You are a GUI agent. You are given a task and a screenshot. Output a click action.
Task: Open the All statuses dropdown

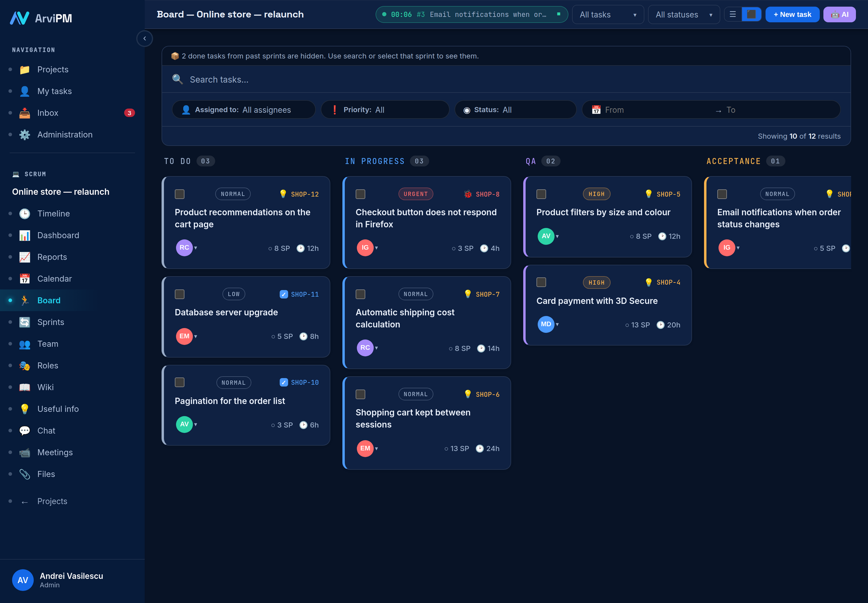click(x=684, y=14)
